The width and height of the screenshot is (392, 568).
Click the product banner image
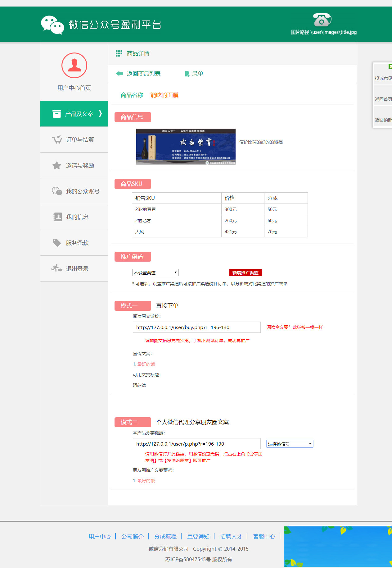tap(186, 146)
